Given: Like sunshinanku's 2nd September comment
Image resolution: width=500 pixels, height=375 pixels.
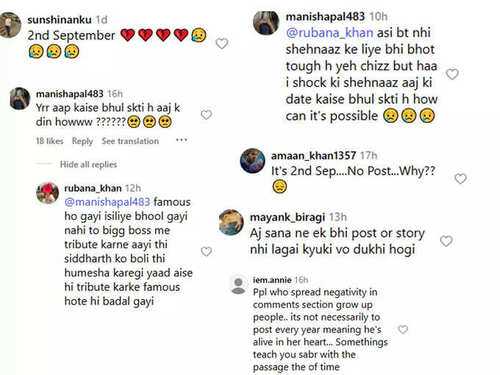Looking at the screenshot, I should pos(222,43).
